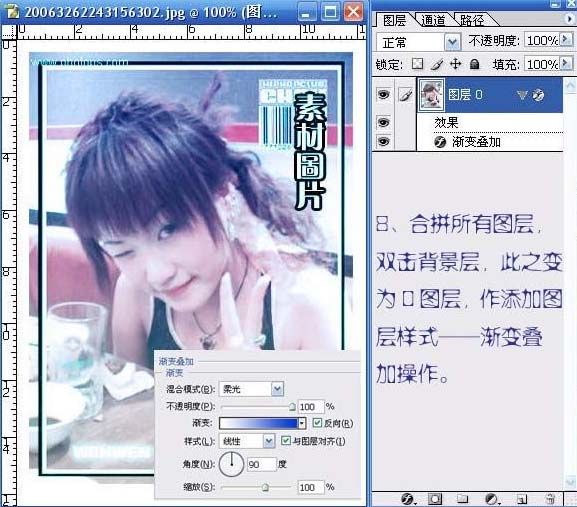
Task: Minimize the layers palette window
Action: point(555,4)
